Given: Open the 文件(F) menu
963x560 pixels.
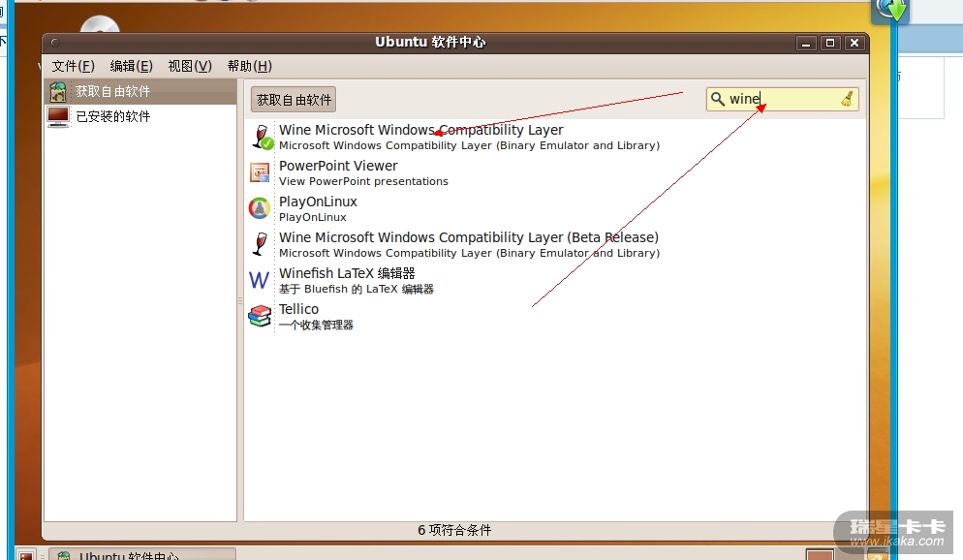Looking at the screenshot, I should (x=73, y=66).
